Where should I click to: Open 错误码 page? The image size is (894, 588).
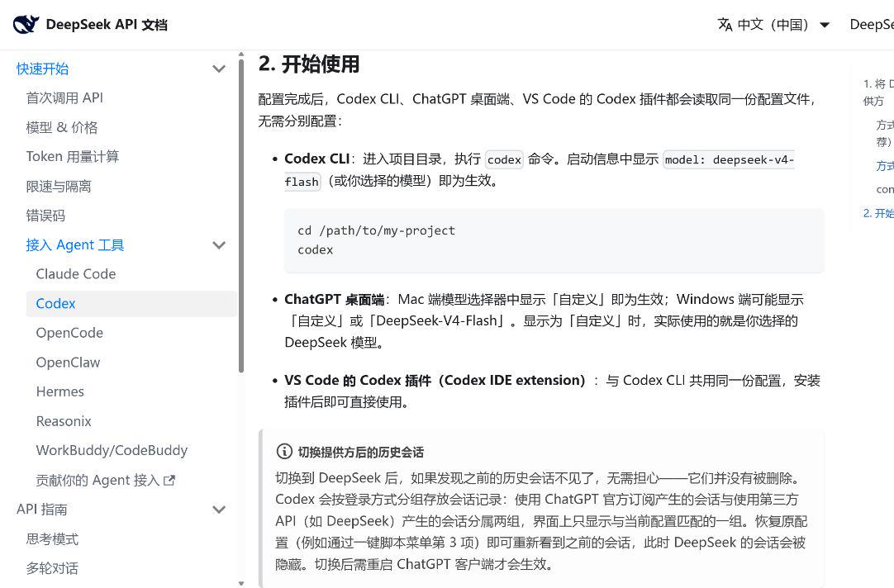pyautogui.click(x=45, y=216)
